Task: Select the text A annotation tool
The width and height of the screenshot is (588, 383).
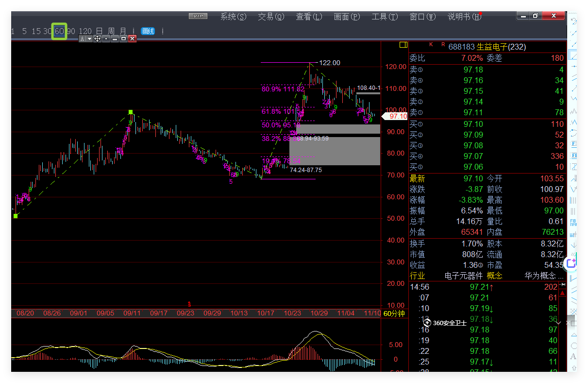Action: [x=573, y=356]
